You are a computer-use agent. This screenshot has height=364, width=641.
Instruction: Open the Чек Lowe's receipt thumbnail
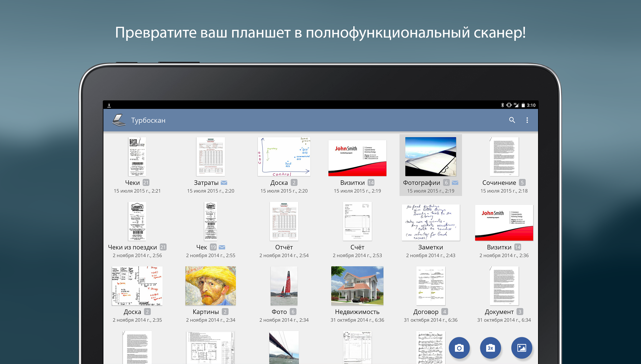[x=211, y=221]
